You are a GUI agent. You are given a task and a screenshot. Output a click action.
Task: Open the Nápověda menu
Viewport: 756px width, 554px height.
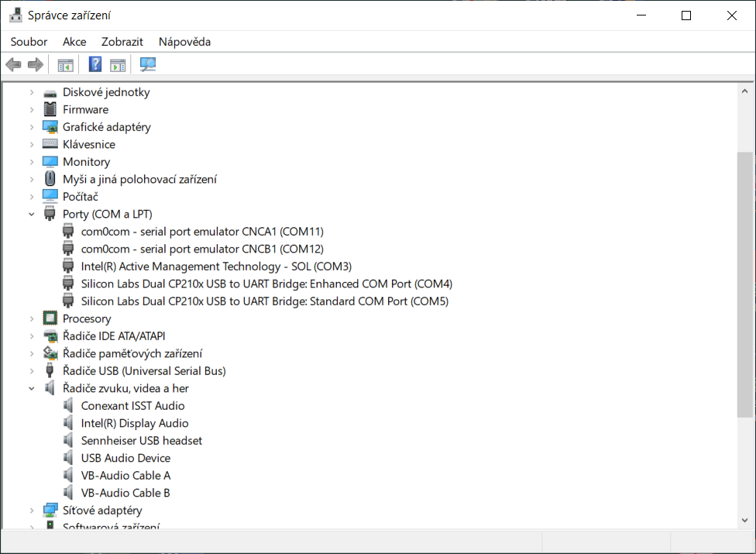pos(184,42)
